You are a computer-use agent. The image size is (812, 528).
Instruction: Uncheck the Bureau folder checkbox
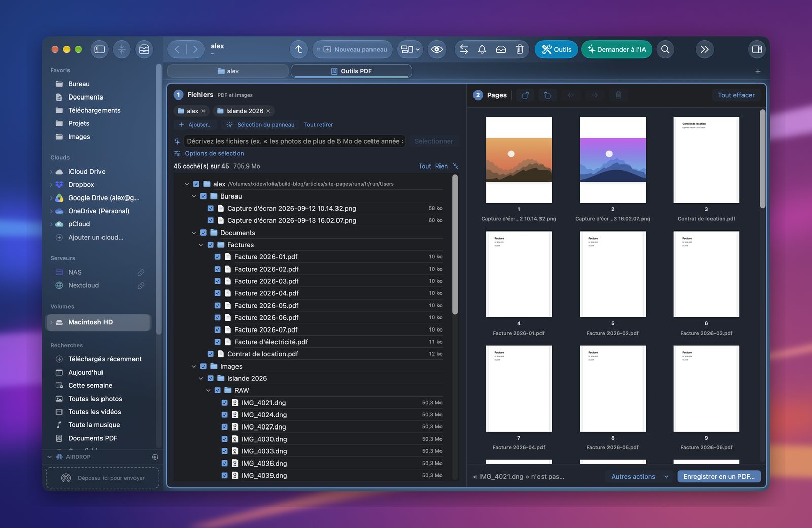coord(204,196)
